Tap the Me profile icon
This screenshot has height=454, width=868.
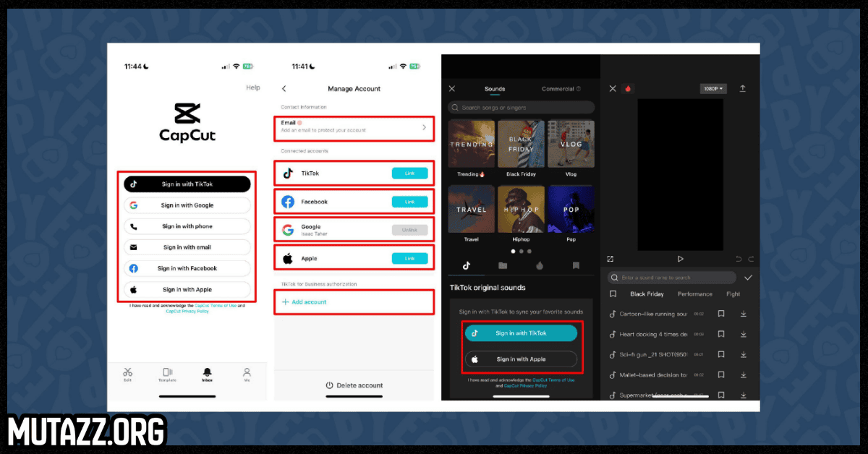(247, 373)
